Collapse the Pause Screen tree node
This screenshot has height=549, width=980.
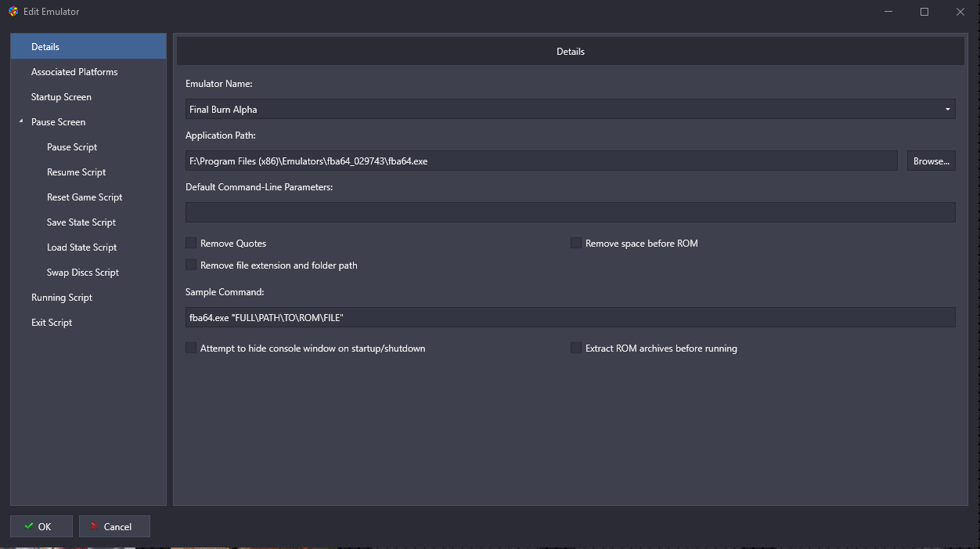pos(21,122)
